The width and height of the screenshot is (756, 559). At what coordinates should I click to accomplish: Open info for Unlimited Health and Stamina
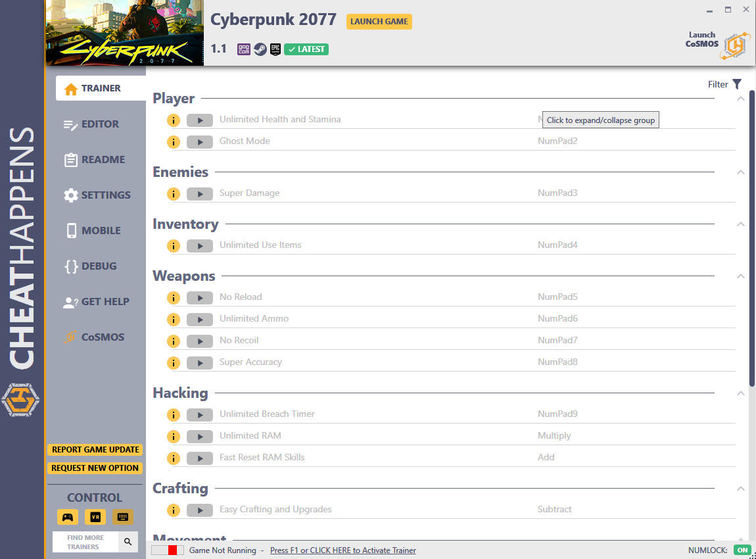(x=174, y=120)
